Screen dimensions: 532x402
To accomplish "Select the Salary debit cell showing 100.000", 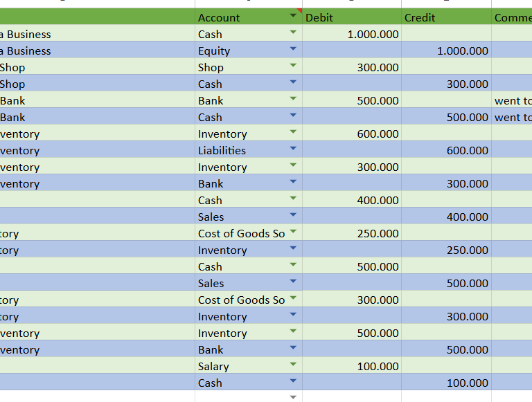I will pyautogui.click(x=351, y=366).
